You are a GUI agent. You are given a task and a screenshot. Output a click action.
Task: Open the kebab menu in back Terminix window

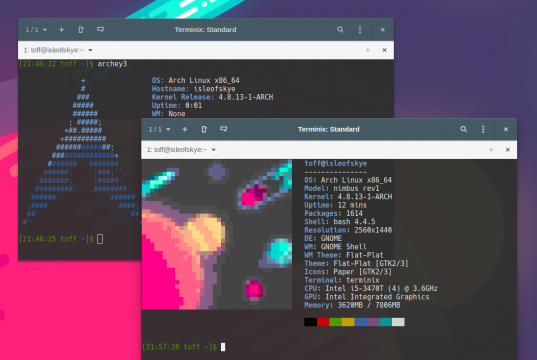[360, 30]
